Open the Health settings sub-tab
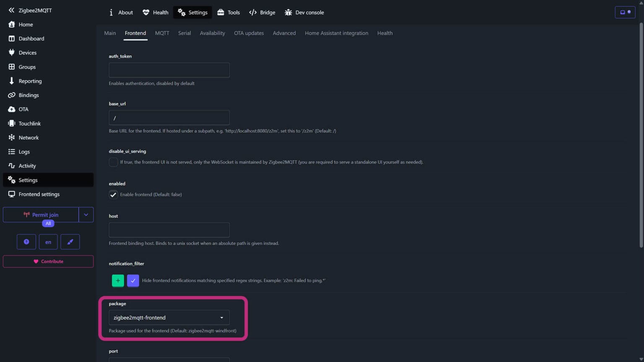The height and width of the screenshot is (362, 644). click(385, 33)
